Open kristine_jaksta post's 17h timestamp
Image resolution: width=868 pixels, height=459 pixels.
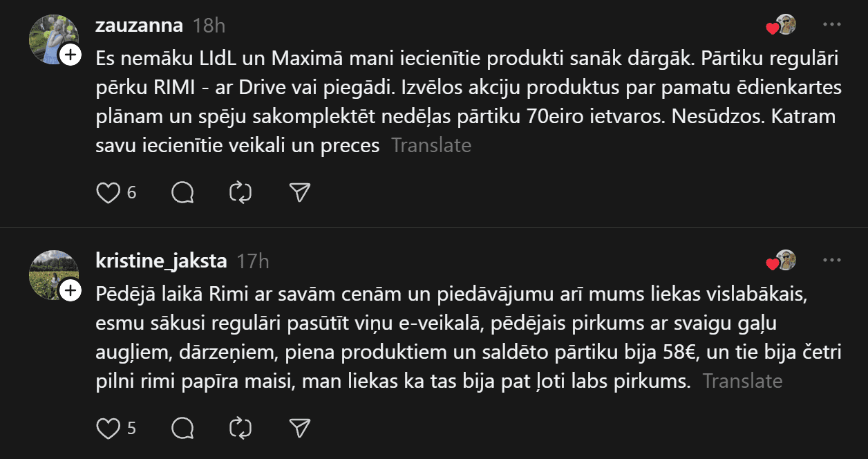point(253,261)
